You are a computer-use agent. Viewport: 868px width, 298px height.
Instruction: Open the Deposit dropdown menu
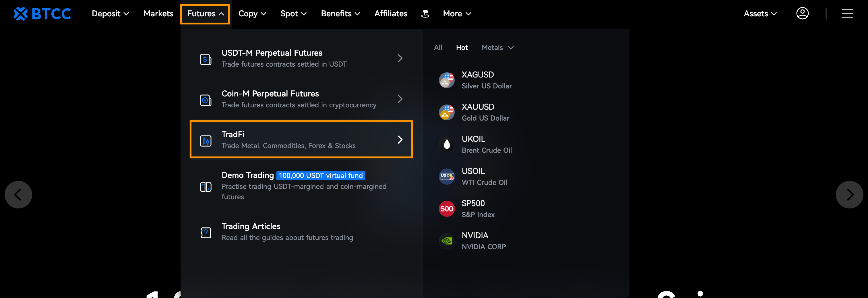pyautogui.click(x=110, y=14)
